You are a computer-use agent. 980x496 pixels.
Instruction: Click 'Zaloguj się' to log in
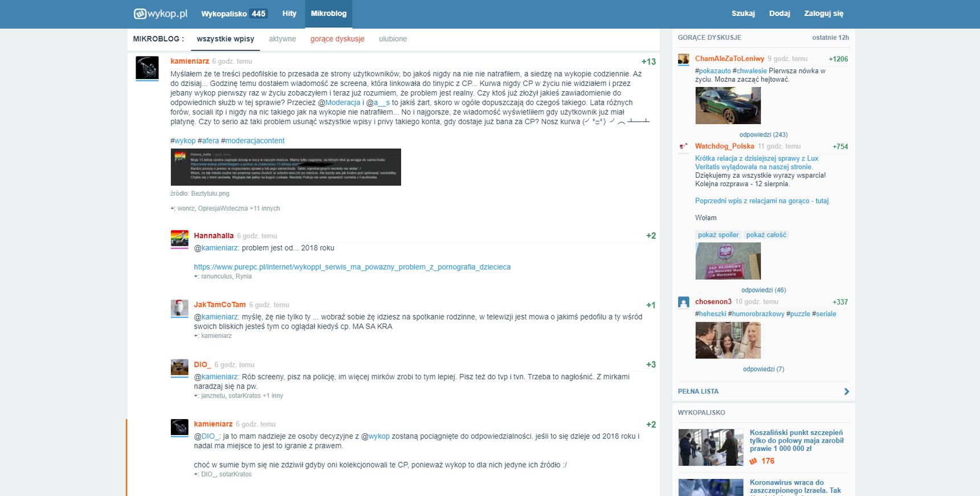tap(824, 14)
